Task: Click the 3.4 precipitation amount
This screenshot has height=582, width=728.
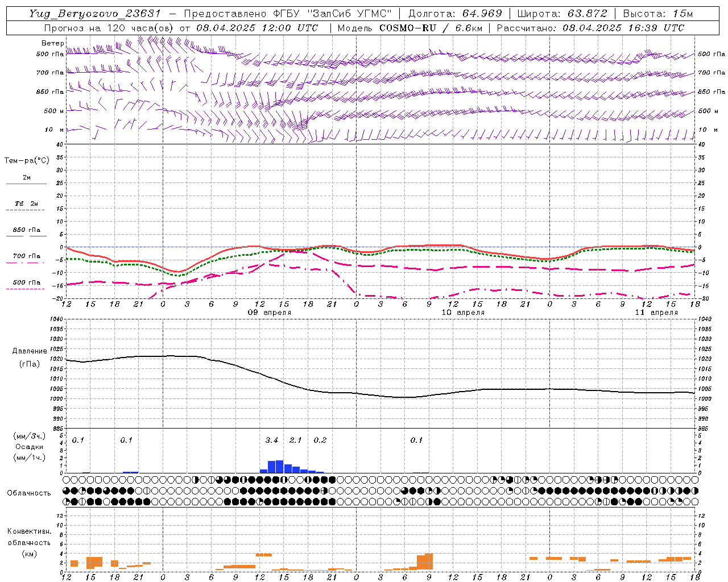Action: click(x=272, y=440)
